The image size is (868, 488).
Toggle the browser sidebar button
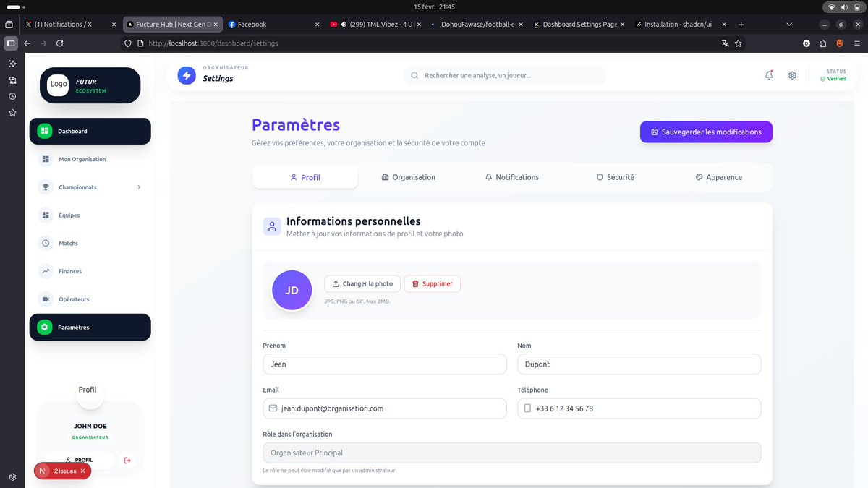click(x=11, y=43)
